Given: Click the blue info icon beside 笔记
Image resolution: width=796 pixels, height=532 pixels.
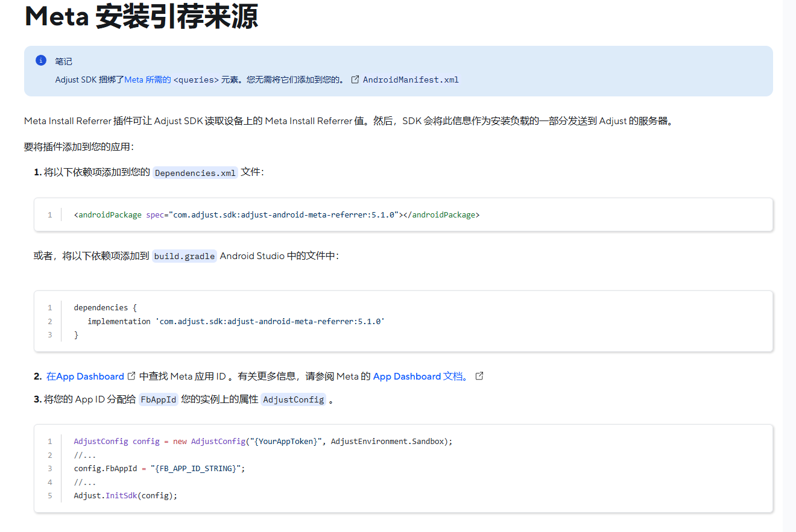Looking at the screenshot, I should pos(41,60).
